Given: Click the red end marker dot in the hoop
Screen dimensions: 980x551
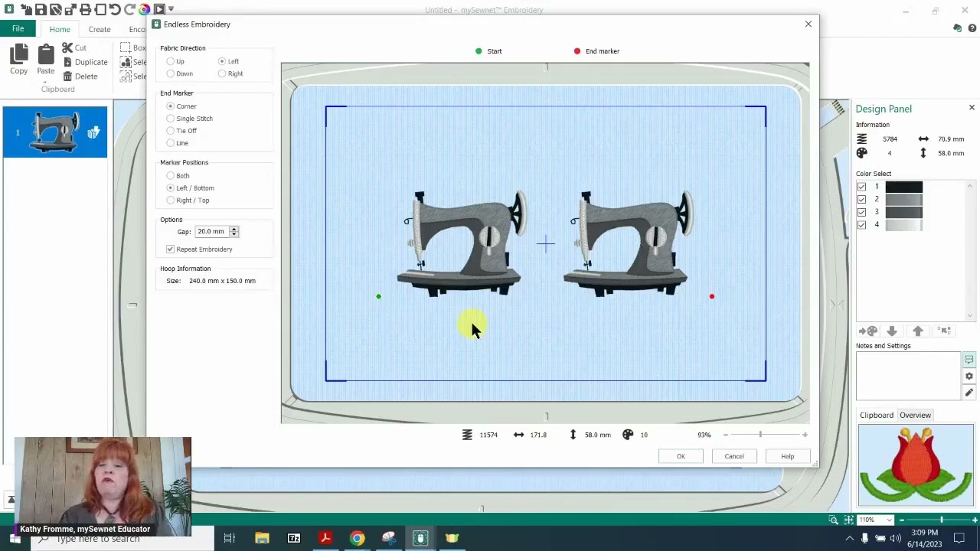Looking at the screenshot, I should pyautogui.click(x=712, y=297).
